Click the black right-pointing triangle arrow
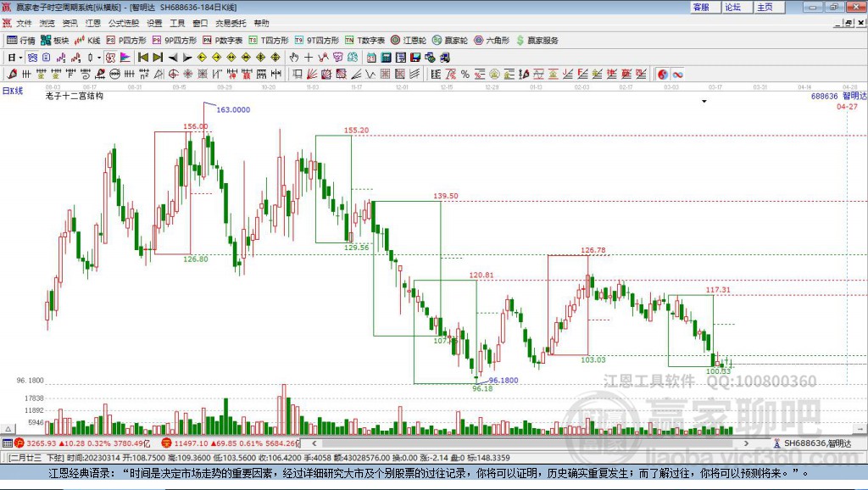Screen dimensions: 868x490 (x=187, y=57)
